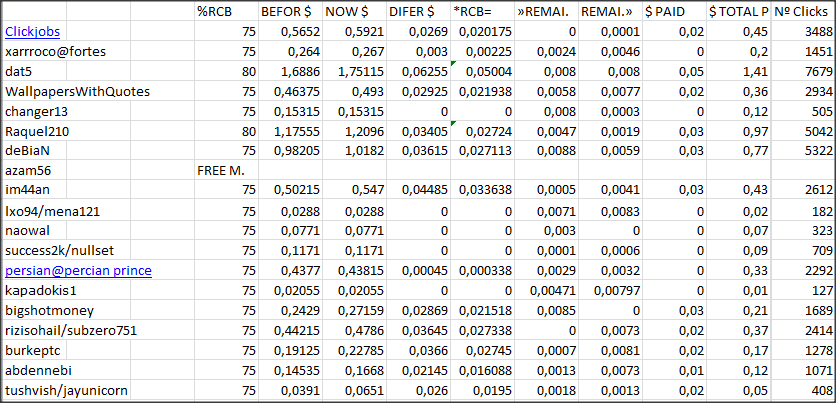Select the $ TOTAL P header cell
The height and width of the screenshot is (403, 836).
pyautogui.click(x=739, y=12)
